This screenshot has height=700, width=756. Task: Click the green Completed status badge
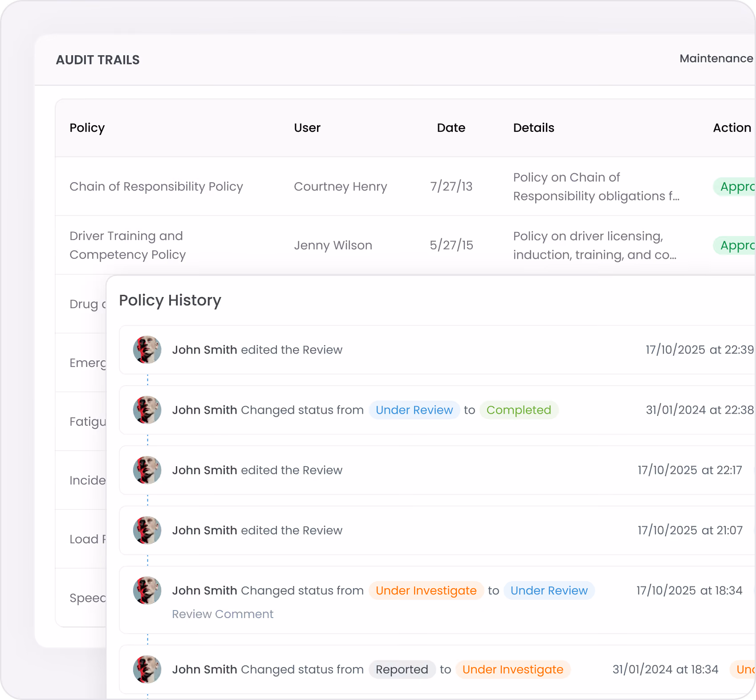519,410
